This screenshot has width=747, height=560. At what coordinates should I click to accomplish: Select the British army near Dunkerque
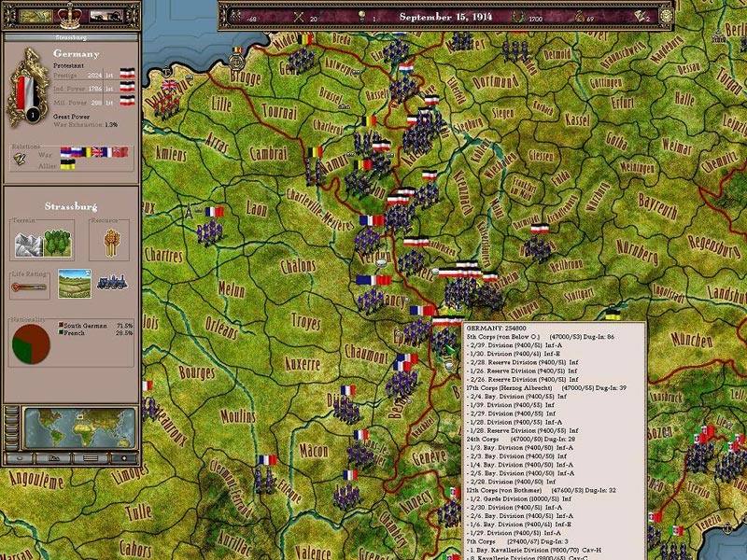coord(167,101)
